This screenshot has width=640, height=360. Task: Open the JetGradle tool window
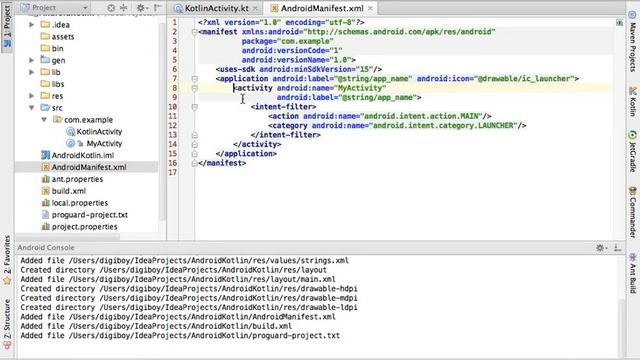click(x=632, y=151)
